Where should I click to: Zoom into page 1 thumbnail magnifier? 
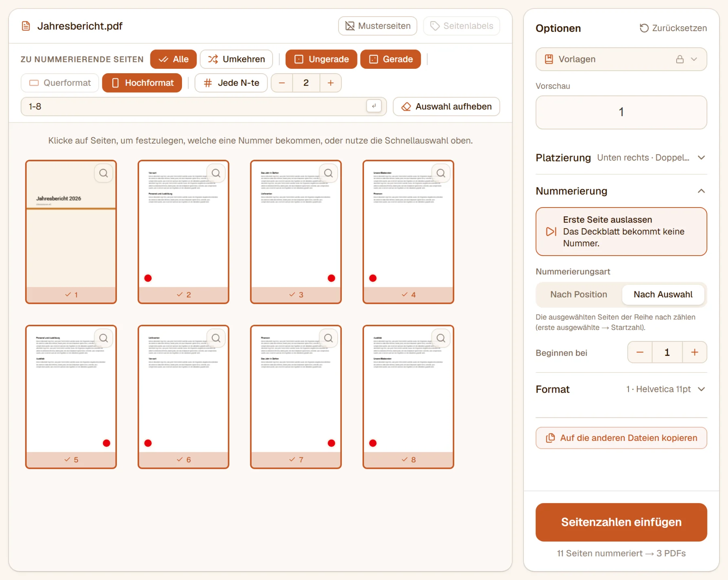[104, 173]
